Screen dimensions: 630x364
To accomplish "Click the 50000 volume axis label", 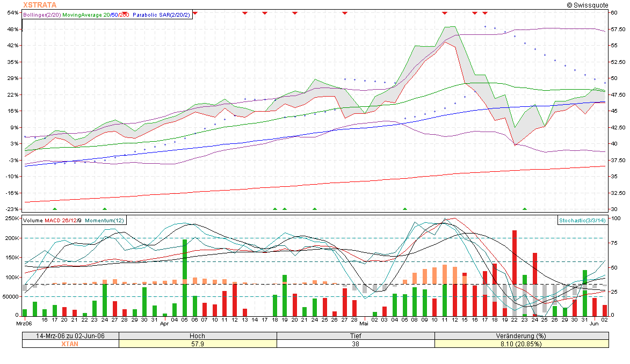I will (11, 296).
